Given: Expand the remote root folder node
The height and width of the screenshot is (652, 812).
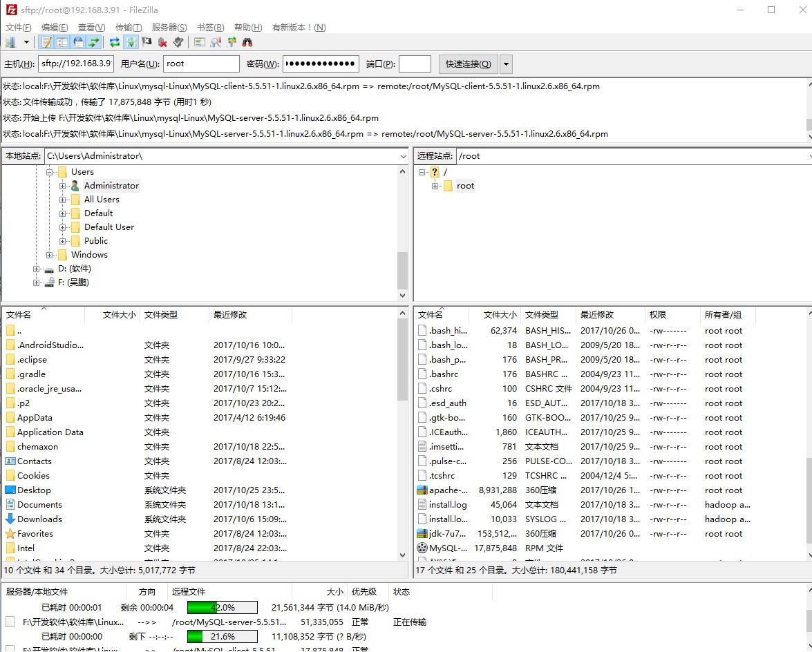Looking at the screenshot, I should [x=435, y=186].
